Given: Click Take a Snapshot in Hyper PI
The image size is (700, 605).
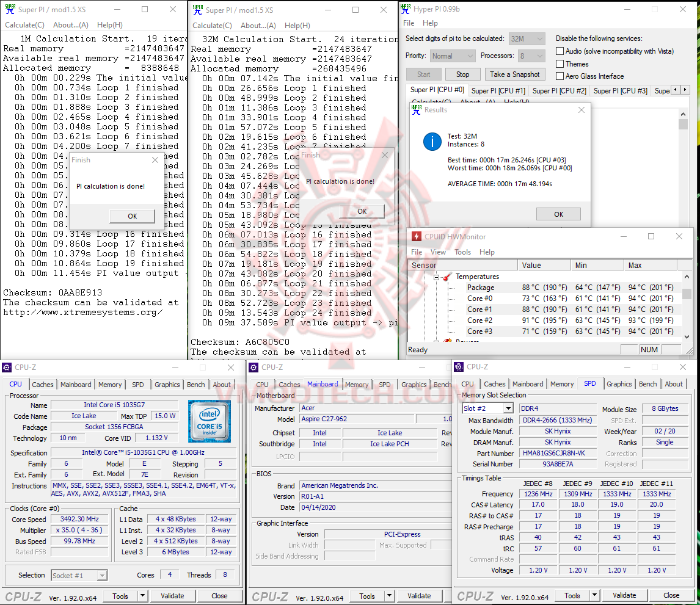Looking at the screenshot, I should (514, 74).
